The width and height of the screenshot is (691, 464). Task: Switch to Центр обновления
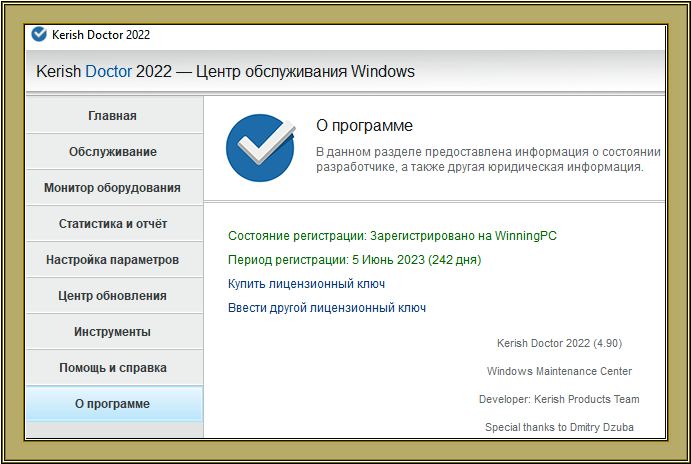pyautogui.click(x=114, y=296)
